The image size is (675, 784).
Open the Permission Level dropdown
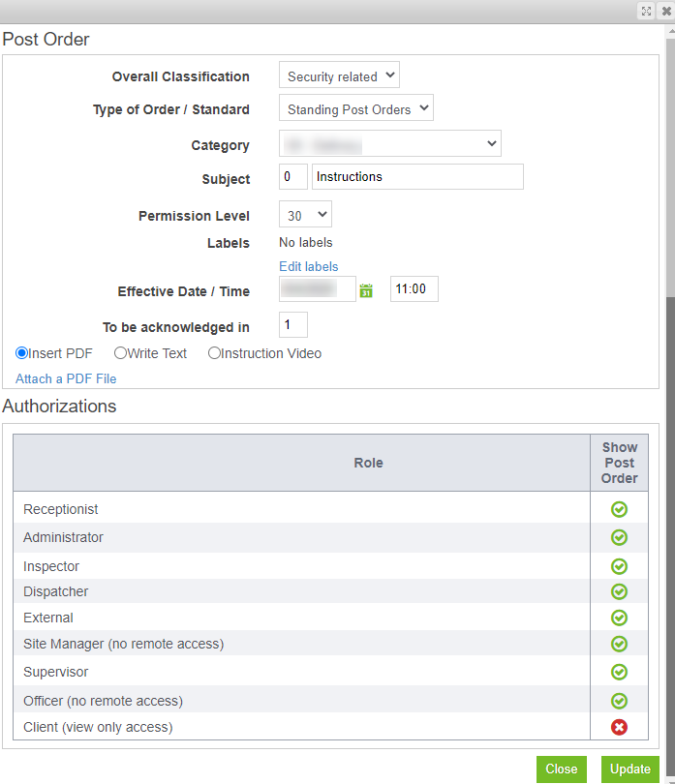304,214
